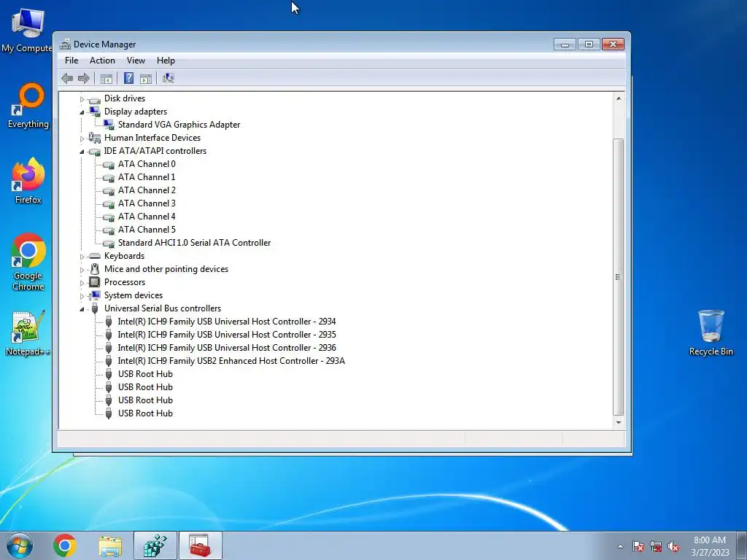Open the File menu
This screenshot has height=560, width=747.
tap(71, 61)
